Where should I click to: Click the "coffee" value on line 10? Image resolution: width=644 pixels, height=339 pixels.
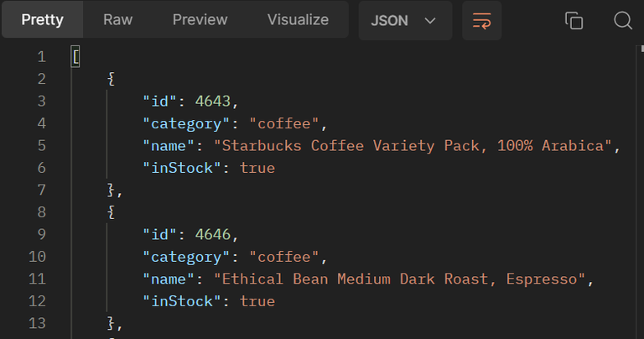[x=283, y=257]
